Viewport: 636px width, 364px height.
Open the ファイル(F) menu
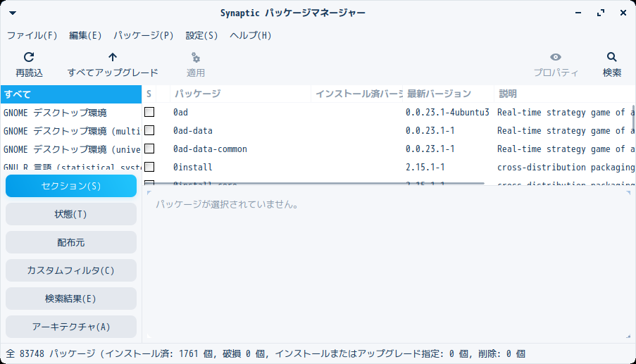[x=32, y=36]
